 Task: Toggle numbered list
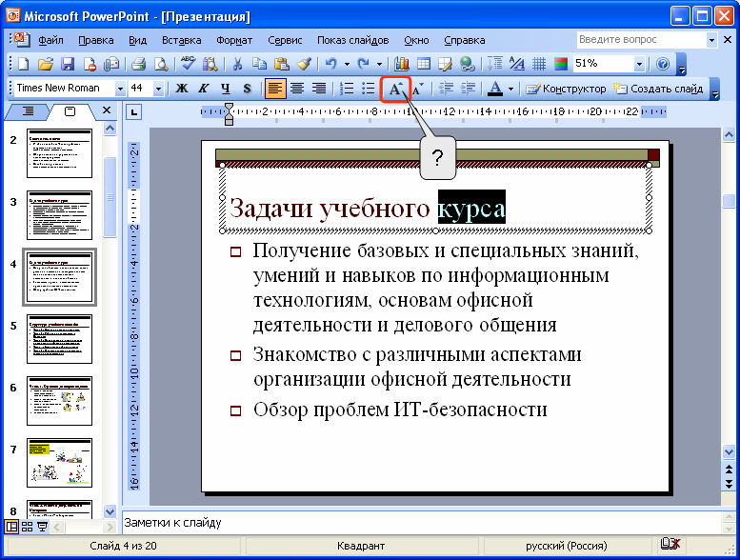click(347, 89)
